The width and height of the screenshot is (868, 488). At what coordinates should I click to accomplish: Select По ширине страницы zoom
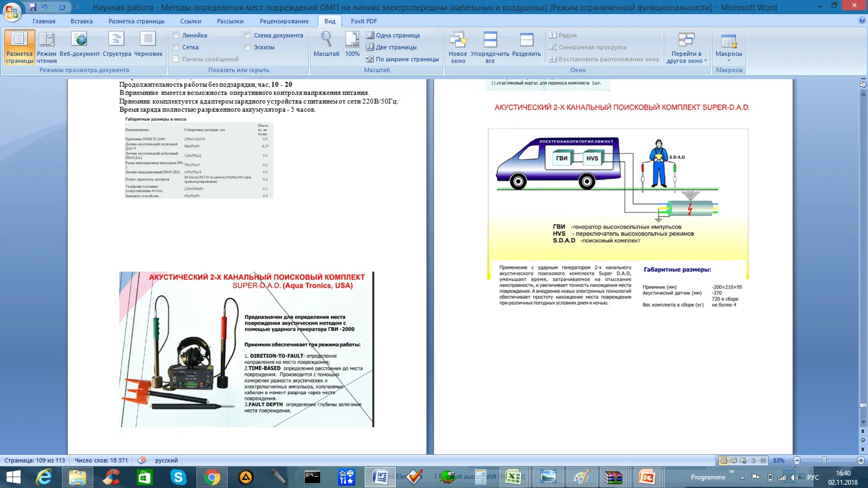tap(402, 59)
